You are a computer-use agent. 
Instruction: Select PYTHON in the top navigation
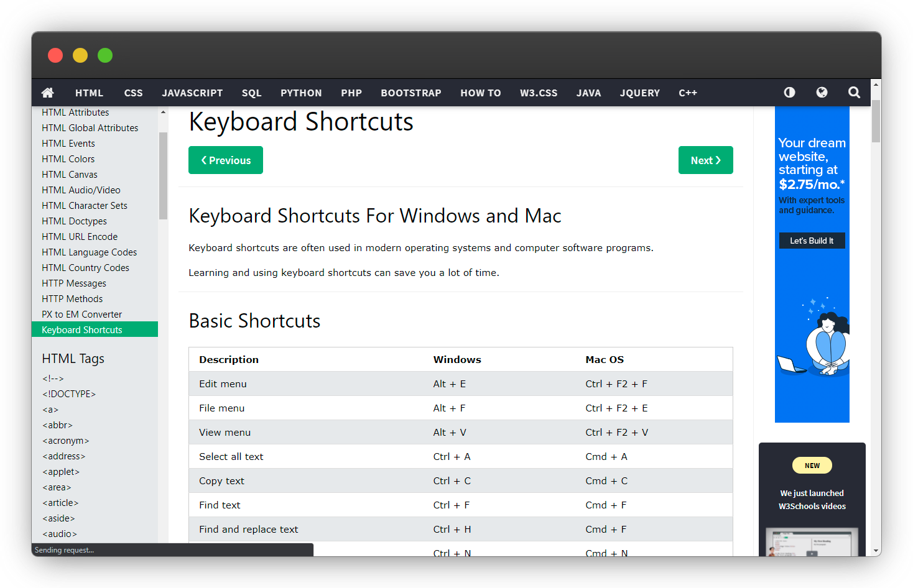click(301, 93)
